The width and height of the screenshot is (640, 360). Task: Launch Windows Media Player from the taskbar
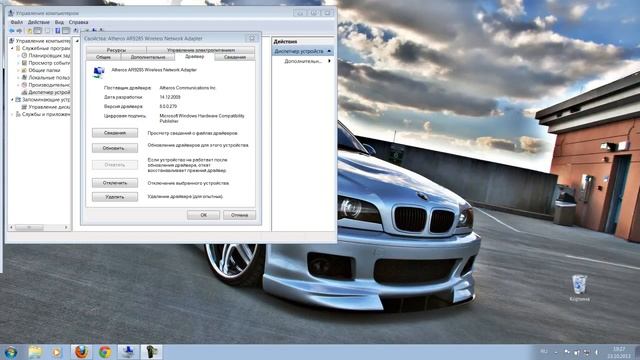[x=56, y=352]
